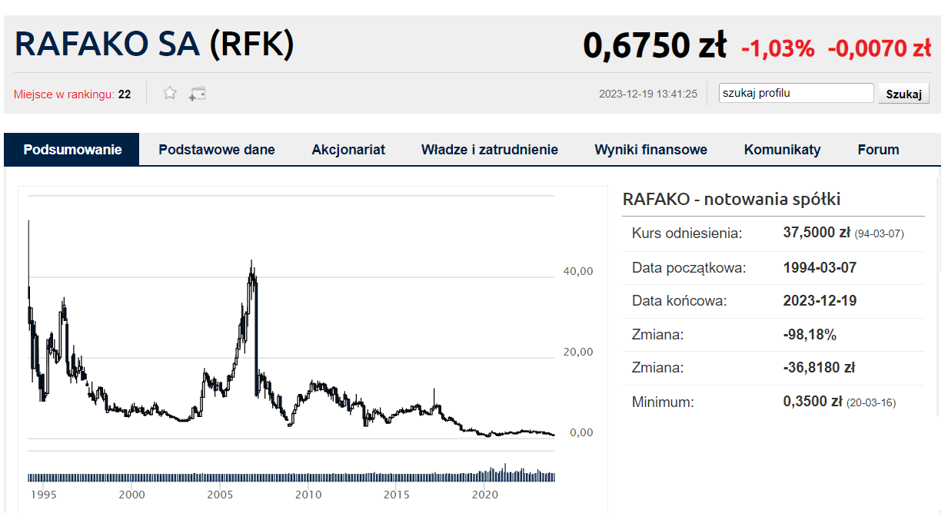Screen dimensions: 948x513
Task: Click the 2005 label on chart axis
Action: (220, 495)
